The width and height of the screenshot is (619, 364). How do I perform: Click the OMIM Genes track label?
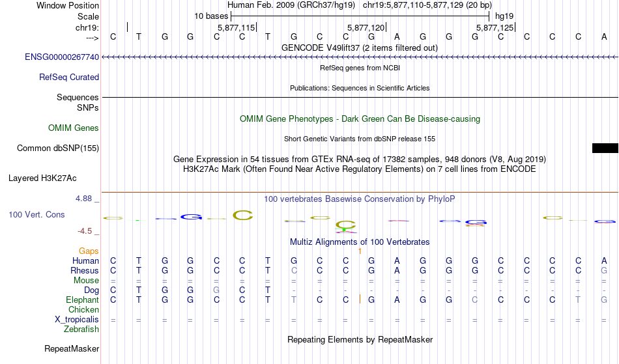point(74,128)
